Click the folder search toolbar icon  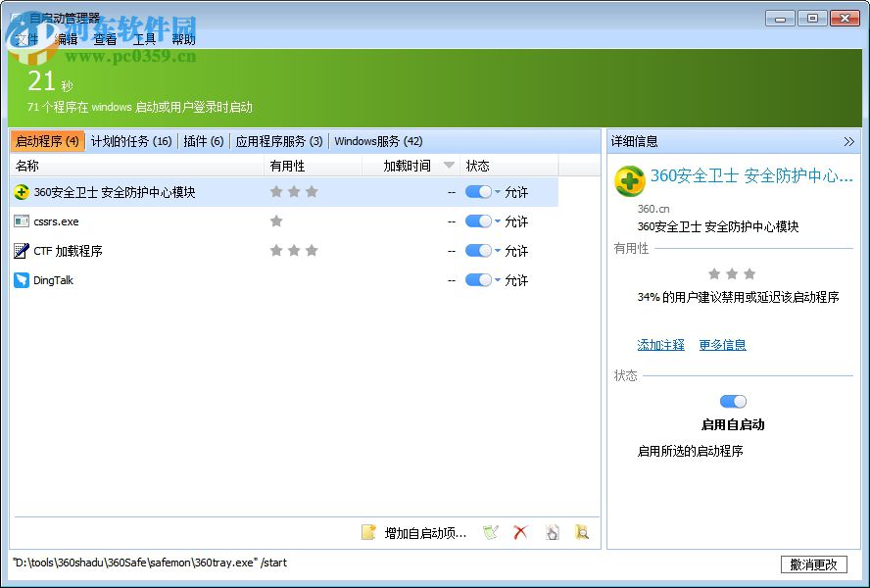(582, 532)
